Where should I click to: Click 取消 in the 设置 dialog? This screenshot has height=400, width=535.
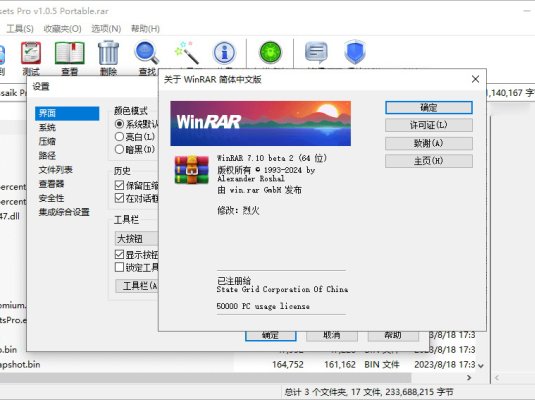(332, 336)
